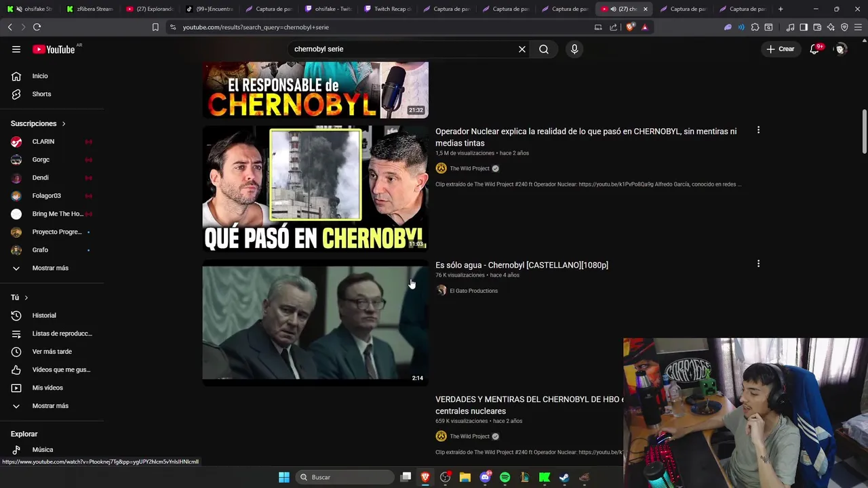The image size is (868, 488).
Task: Open Brave Leo AI sparkle icon
Action: coord(831,27)
